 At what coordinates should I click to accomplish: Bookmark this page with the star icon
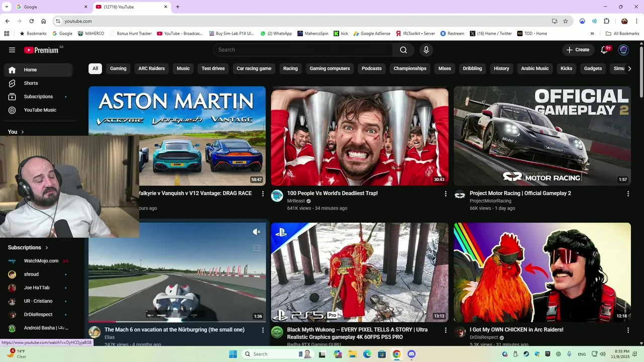point(566,21)
